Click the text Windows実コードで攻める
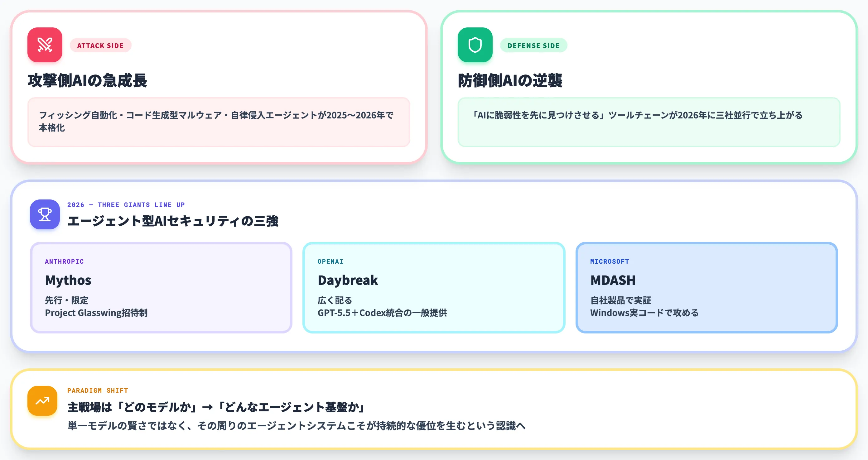 [x=644, y=313]
